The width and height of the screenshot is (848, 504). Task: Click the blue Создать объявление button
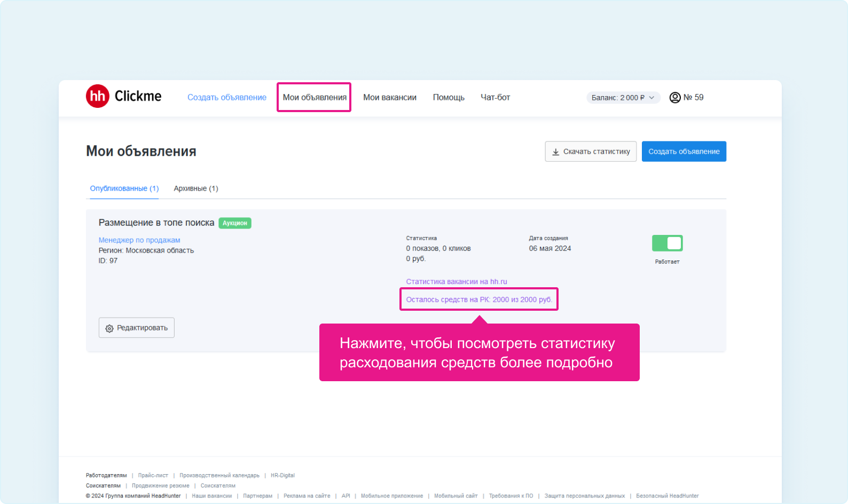684,152
